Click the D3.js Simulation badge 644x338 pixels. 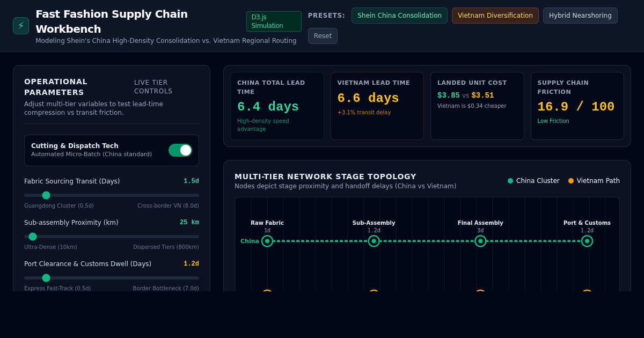(274, 21)
